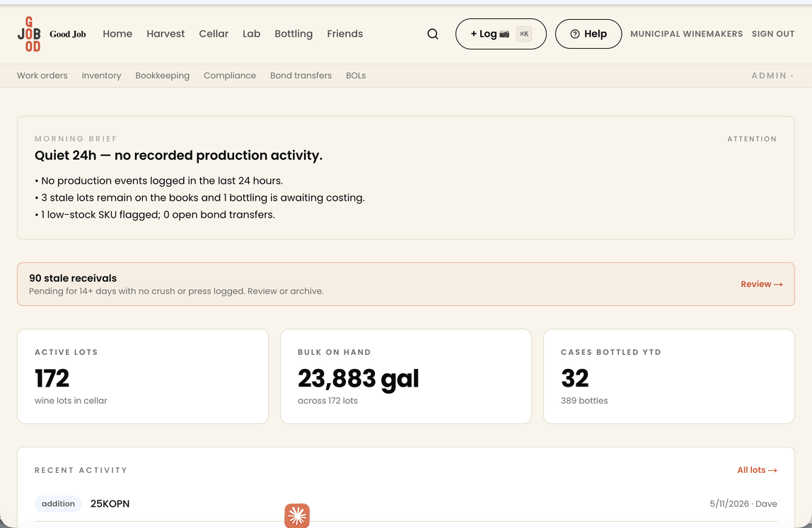Click the 5/11/2026 · Dave entry
The width and height of the screenshot is (812, 528).
pos(743,504)
